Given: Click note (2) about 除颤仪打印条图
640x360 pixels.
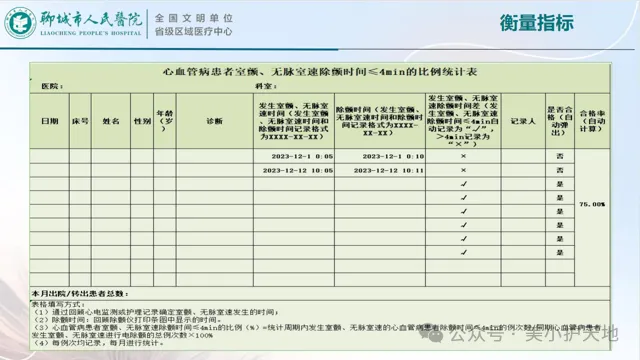Looking at the screenshot, I should click(128, 320).
